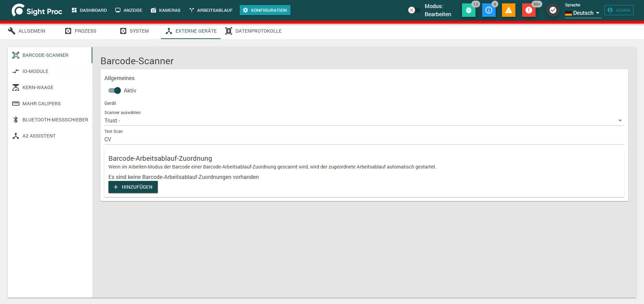
Task: Open the Dashboard menu item
Action: click(x=89, y=10)
